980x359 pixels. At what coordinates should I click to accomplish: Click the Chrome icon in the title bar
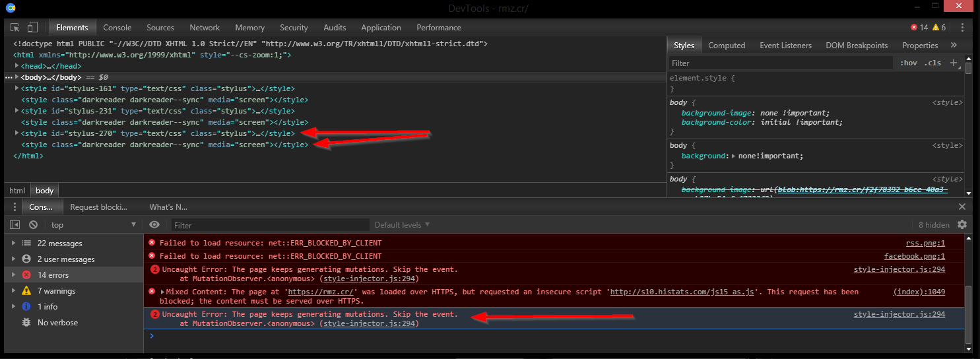[10, 7]
